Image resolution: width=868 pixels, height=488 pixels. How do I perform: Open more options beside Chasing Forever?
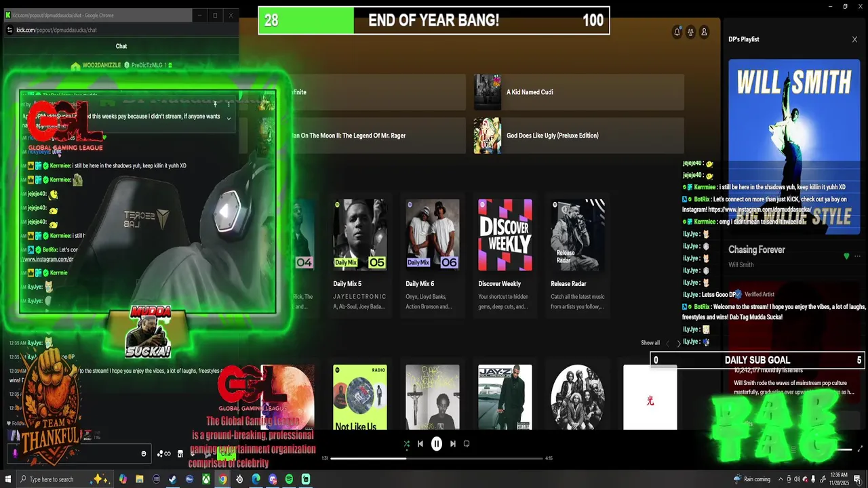coord(857,256)
